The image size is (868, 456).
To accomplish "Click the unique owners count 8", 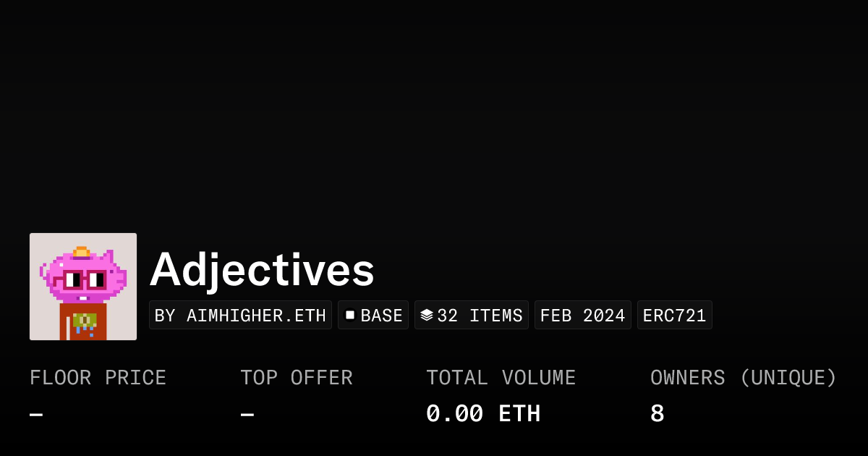I will tap(657, 414).
